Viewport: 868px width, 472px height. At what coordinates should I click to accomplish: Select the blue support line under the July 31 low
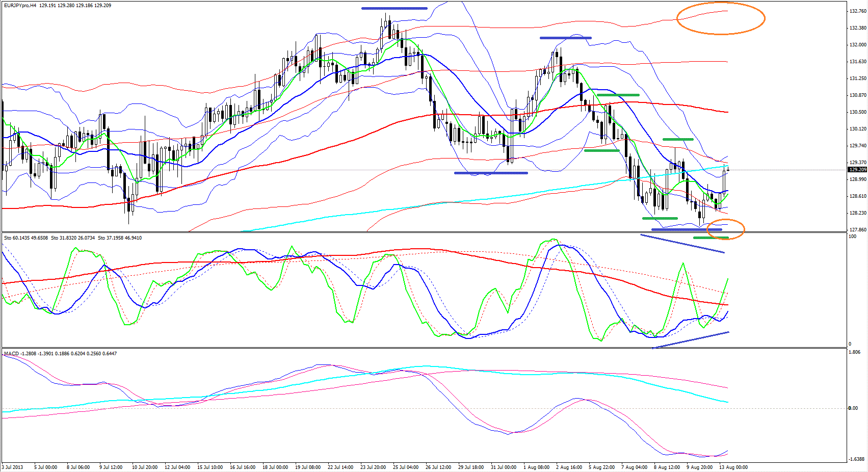(490, 173)
